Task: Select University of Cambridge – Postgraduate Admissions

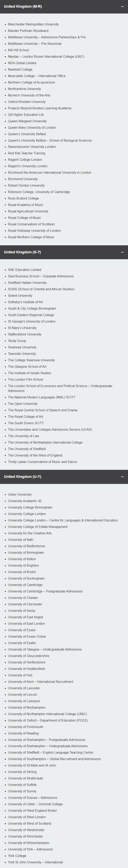Action: [x=45, y=591]
